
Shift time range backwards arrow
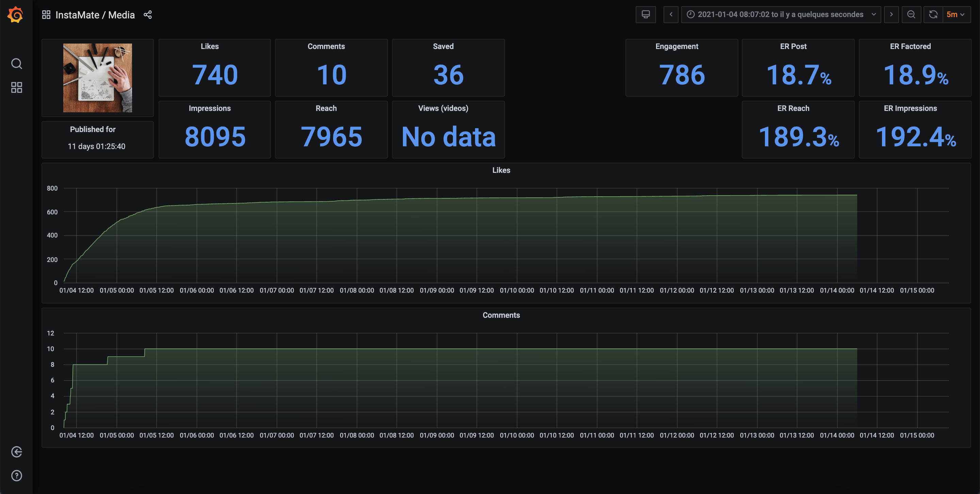tap(671, 14)
